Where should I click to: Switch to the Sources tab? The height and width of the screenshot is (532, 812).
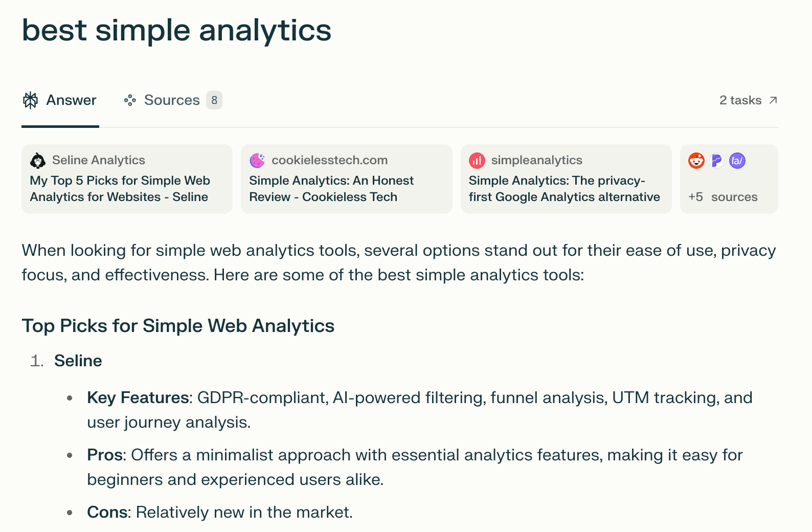click(172, 100)
